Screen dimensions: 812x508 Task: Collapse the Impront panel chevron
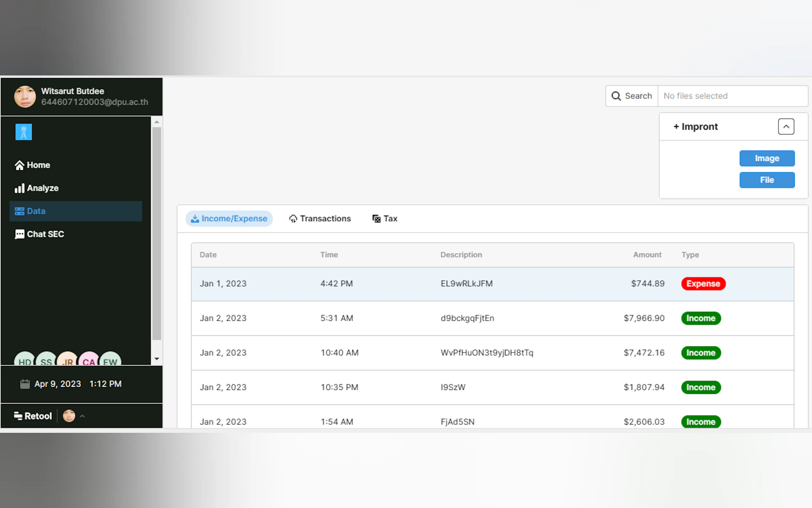tap(786, 127)
